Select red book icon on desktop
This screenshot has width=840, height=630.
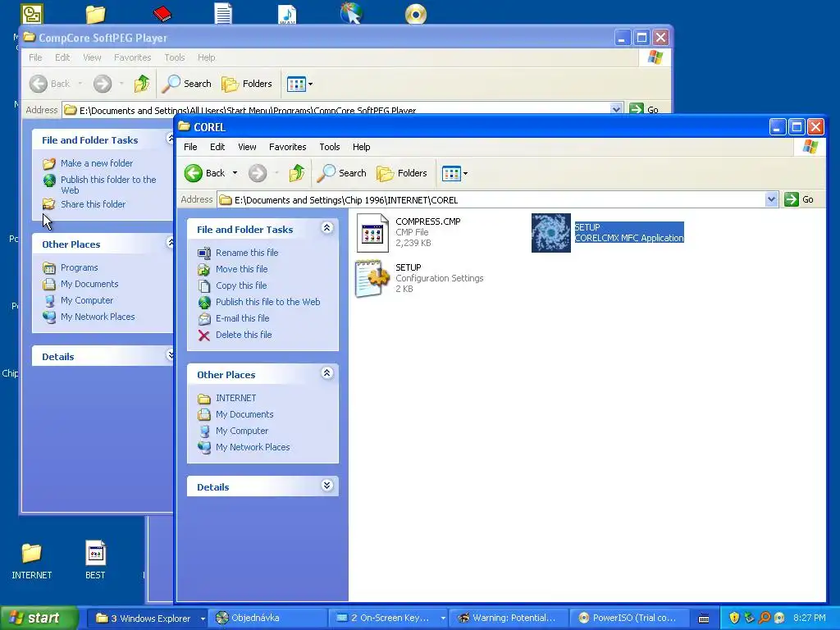tap(162, 13)
